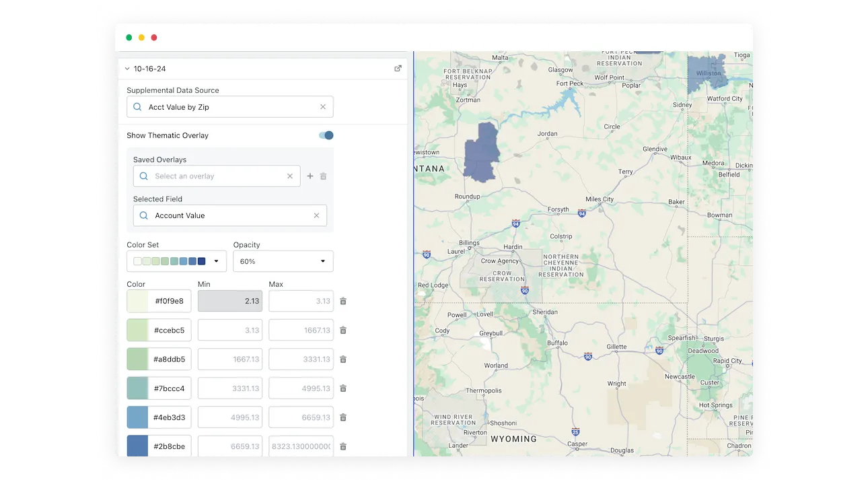This screenshot has width=868, height=480.
Task: Click the Select an overlay field
Action: (x=217, y=176)
